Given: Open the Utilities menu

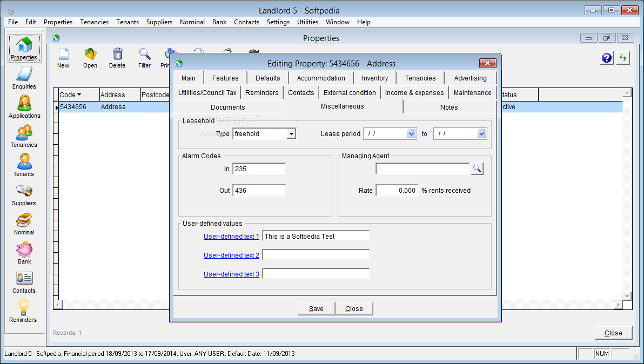Looking at the screenshot, I should click(307, 22).
